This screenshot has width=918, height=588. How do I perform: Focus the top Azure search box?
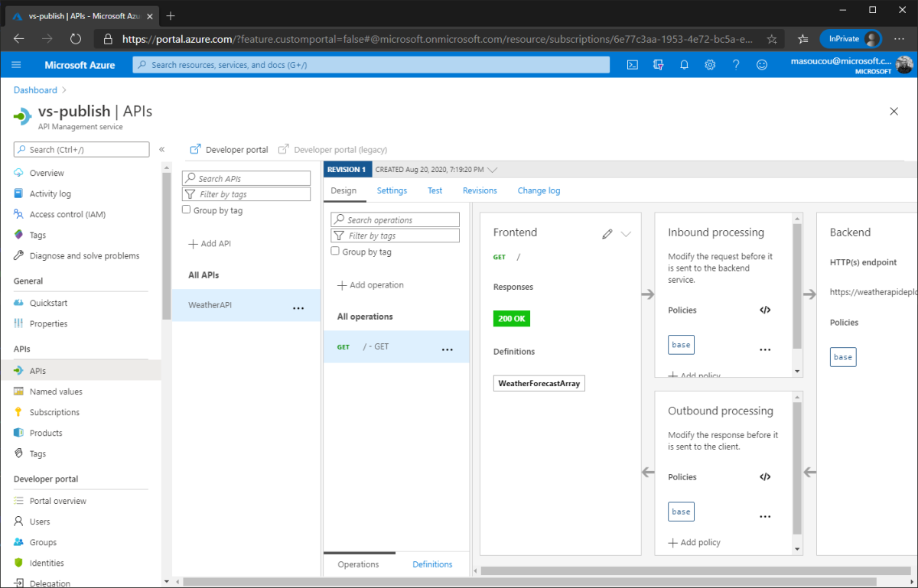click(x=371, y=65)
